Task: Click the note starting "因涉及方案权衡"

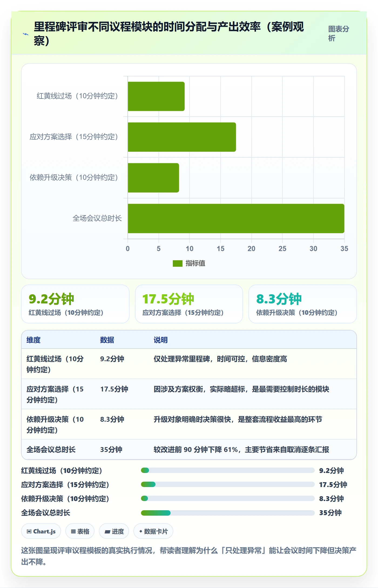Action: (x=241, y=389)
